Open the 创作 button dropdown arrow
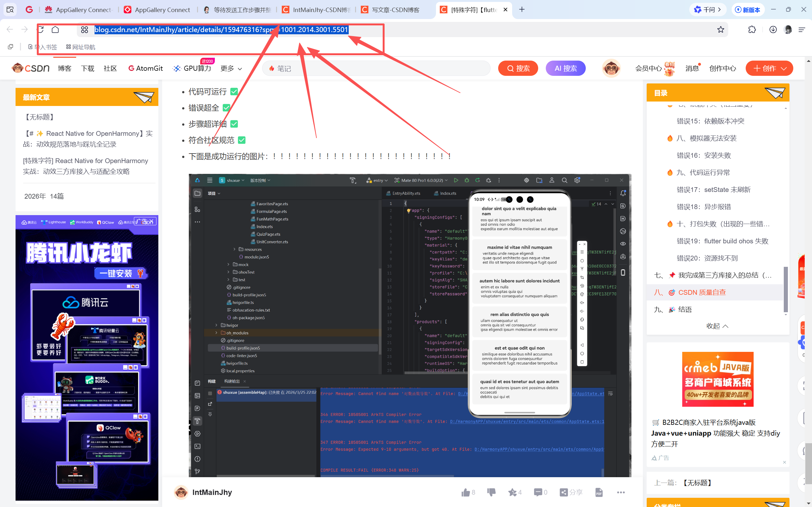 (784, 69)
